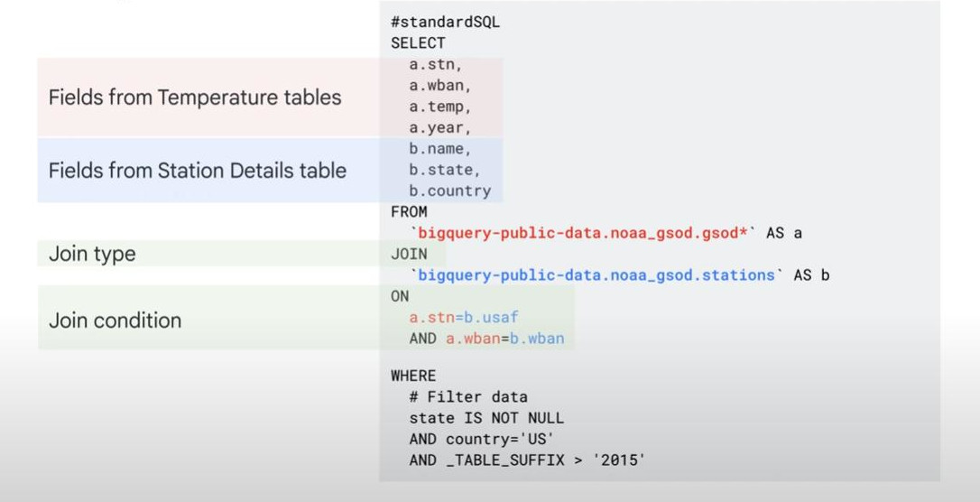Click the "Fields from Temperature tables" label

coord(195,98)
